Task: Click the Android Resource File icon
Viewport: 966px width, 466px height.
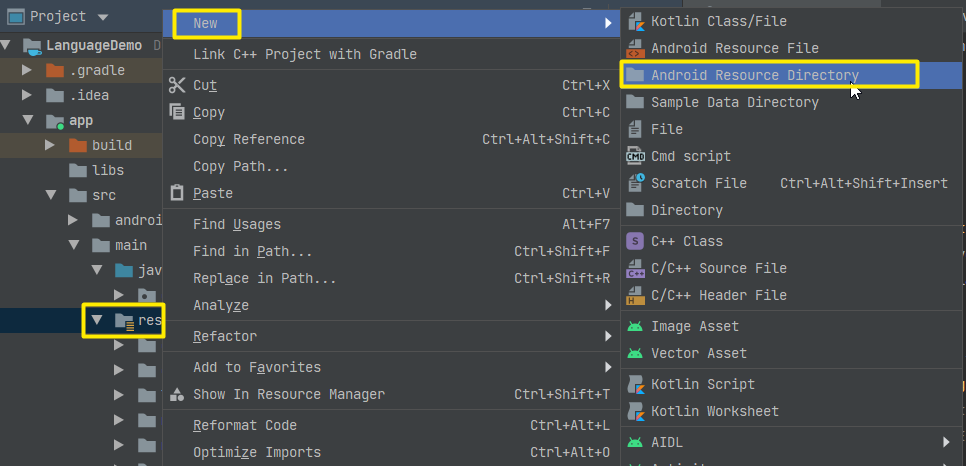Action: (635, 48)
